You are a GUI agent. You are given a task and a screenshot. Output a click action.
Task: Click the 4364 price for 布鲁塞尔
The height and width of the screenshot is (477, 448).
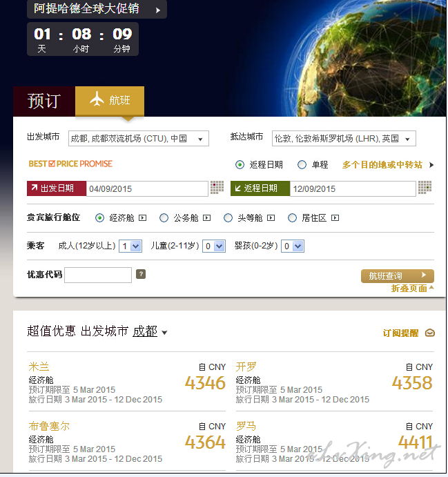pos(205,442)
